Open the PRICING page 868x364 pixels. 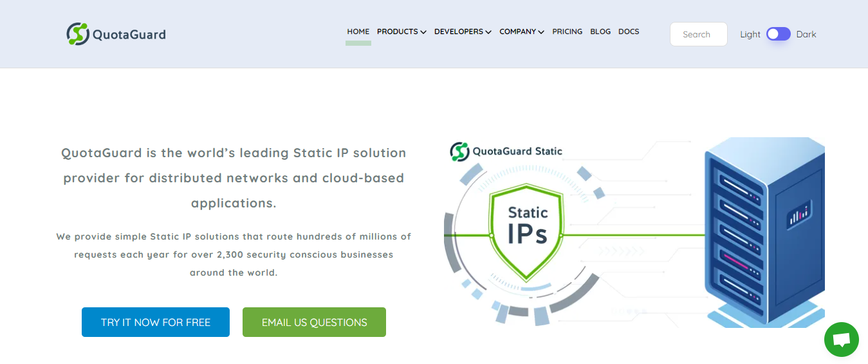click(568, 32)
